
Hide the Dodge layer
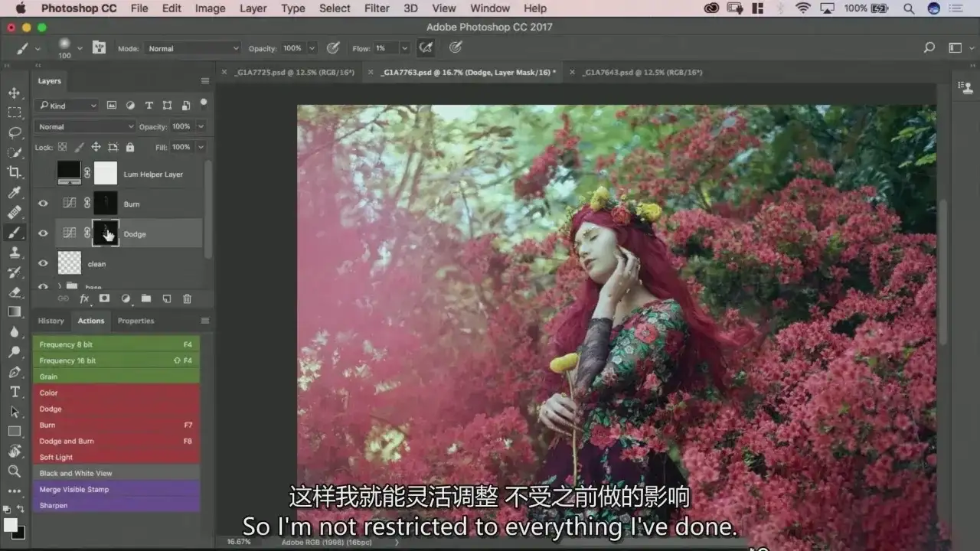click(43, 233)
